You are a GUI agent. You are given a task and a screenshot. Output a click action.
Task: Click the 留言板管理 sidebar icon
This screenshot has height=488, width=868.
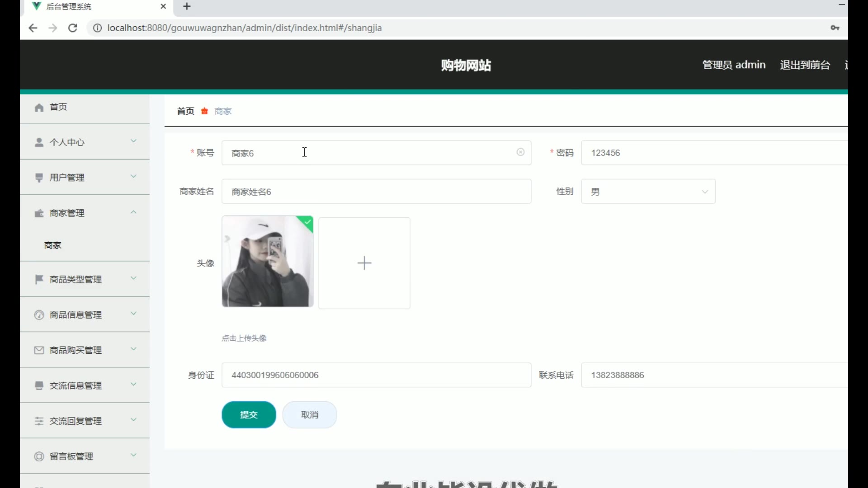pos(39,456)
